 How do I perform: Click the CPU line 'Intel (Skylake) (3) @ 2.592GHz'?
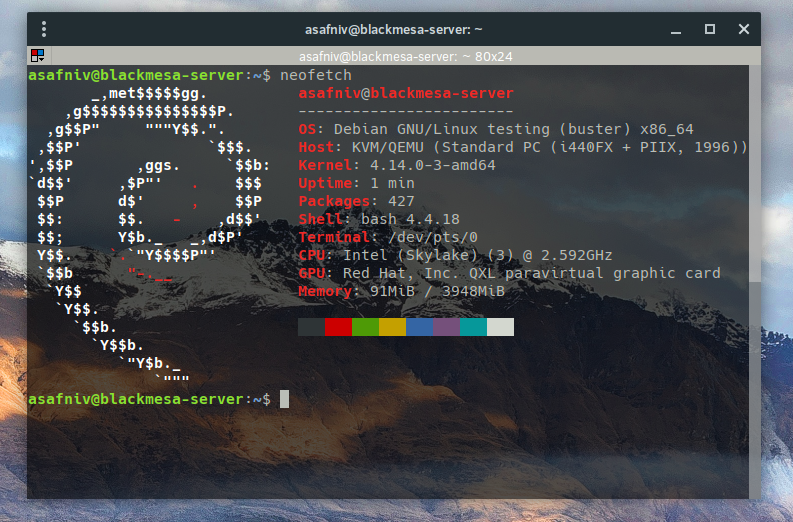(477, 255)
